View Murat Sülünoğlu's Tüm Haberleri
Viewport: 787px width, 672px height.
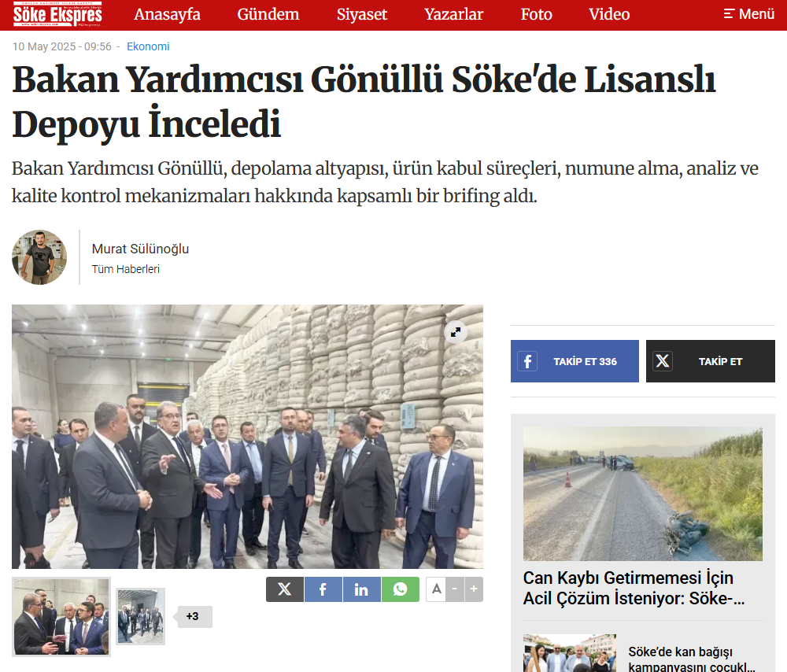point(125,269)
